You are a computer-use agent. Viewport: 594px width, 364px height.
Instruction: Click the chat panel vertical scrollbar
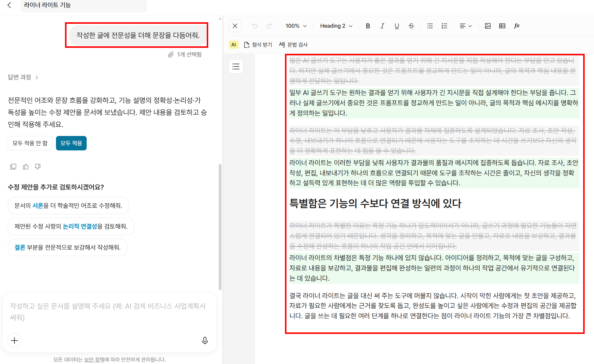coord(220,227)
